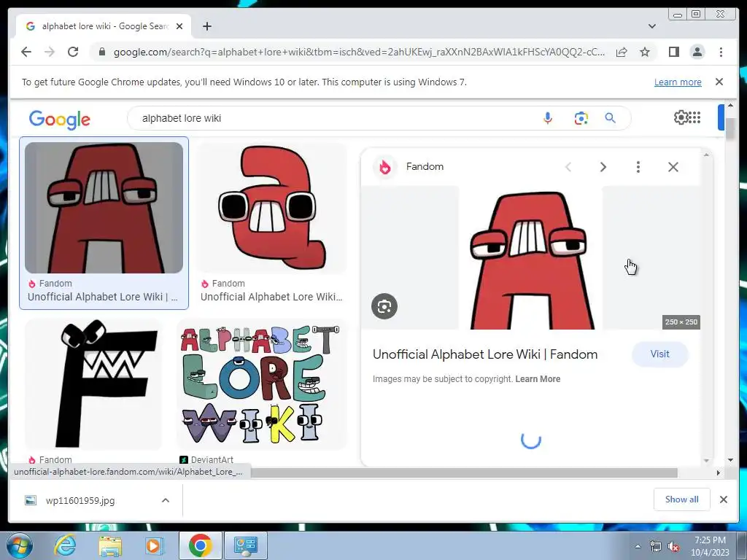Close the alphabet lore wiki tab

tap(179, 26)
